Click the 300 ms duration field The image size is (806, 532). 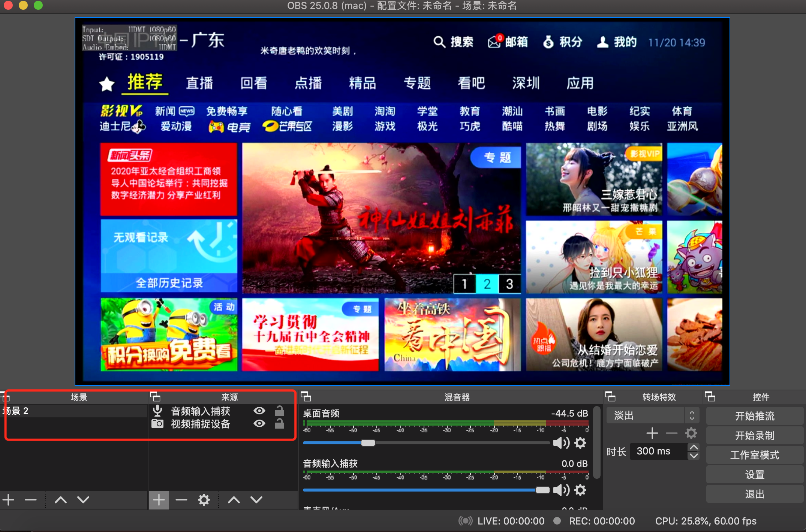[659, 451]
